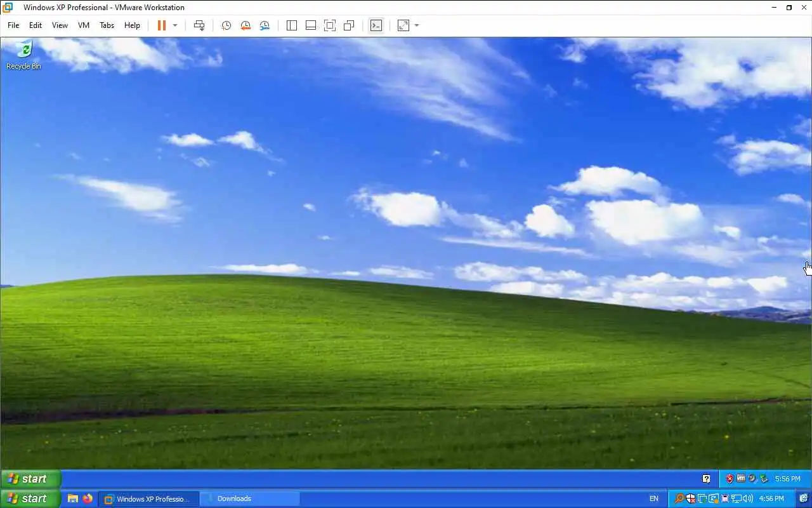This screenshot has height=508, width=812.
Task: Click the VMware Workstation title bar icon
Action: click(x=8, y=8)
